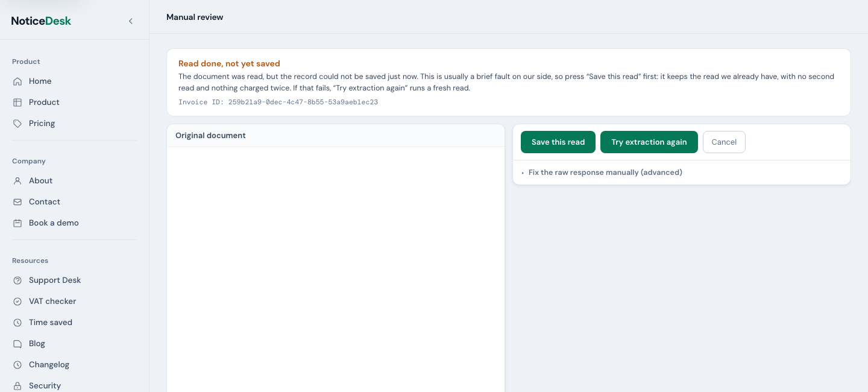
Task: Cancel the manual review
Action: (724, 142)
